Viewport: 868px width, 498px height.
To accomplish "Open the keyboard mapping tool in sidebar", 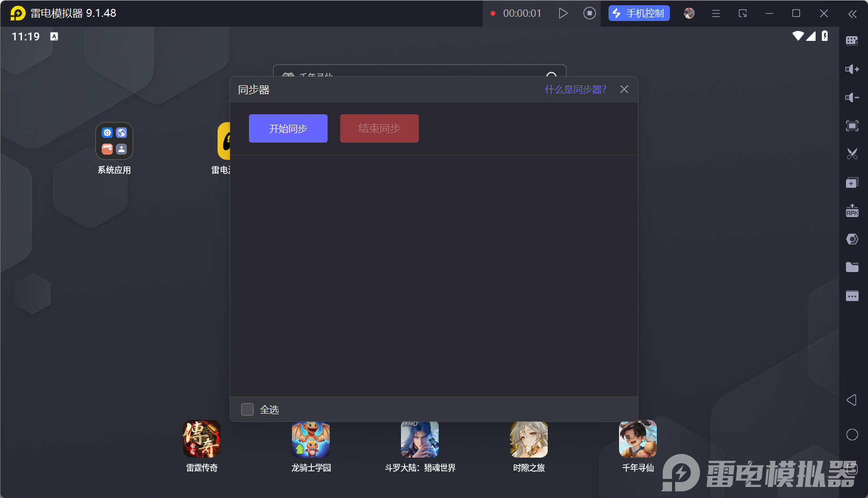I will pyautogui.click(x=852, y=40).
